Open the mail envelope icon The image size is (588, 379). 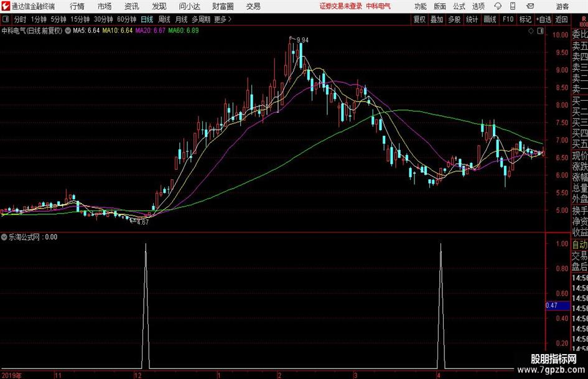click(x=530, y=6)
